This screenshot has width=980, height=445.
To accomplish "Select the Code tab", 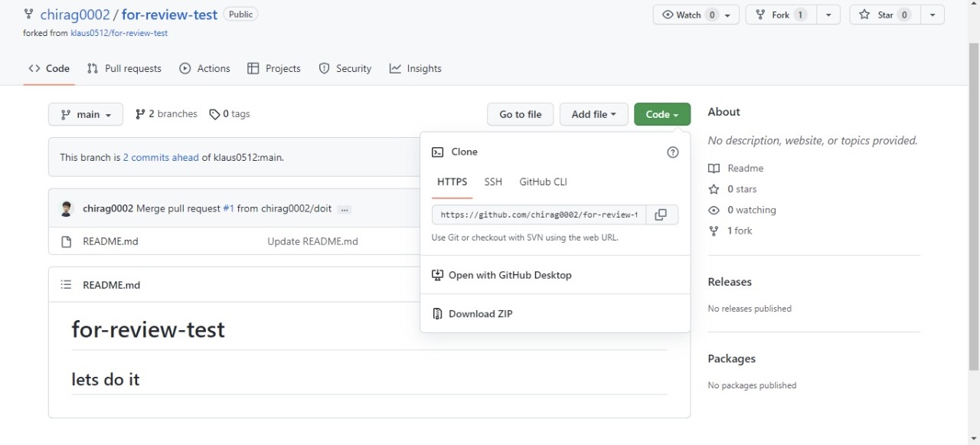I will [x=49, y=68].
